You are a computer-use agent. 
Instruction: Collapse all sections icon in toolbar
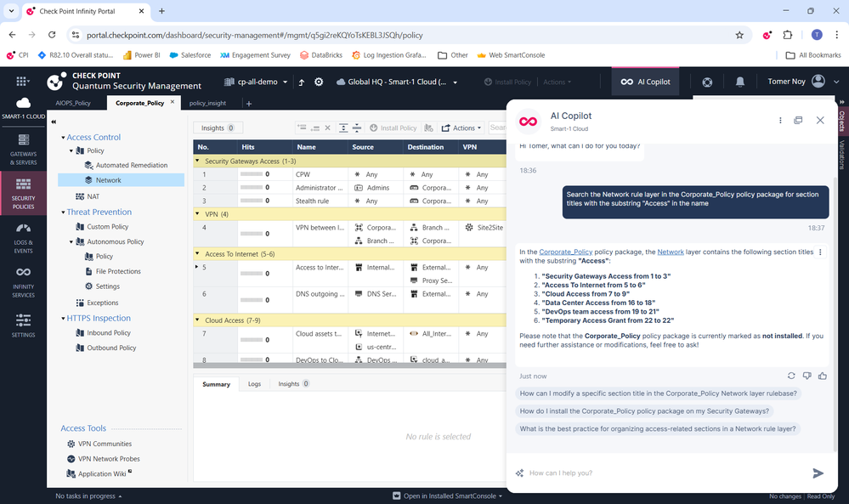point(357,127)
